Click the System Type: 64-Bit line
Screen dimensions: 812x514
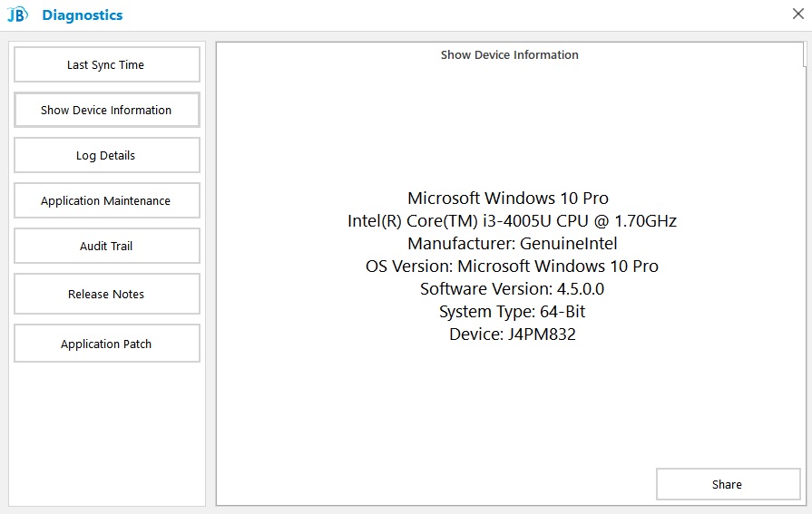(x=513, y=312)
